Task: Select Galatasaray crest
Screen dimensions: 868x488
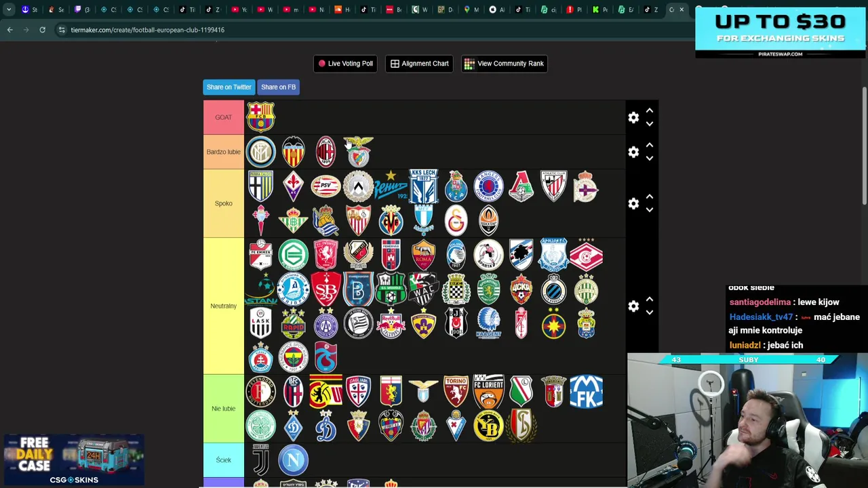Action: tap(456, 220)
